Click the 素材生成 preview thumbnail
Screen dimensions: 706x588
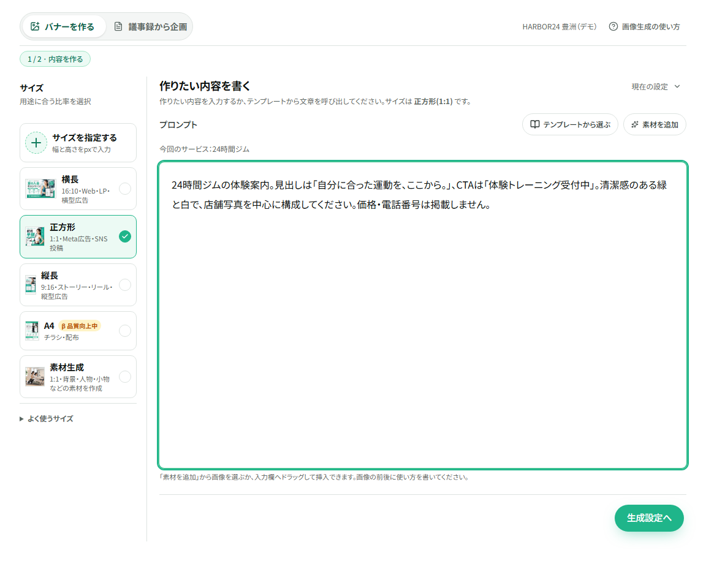tap(35, 377)
